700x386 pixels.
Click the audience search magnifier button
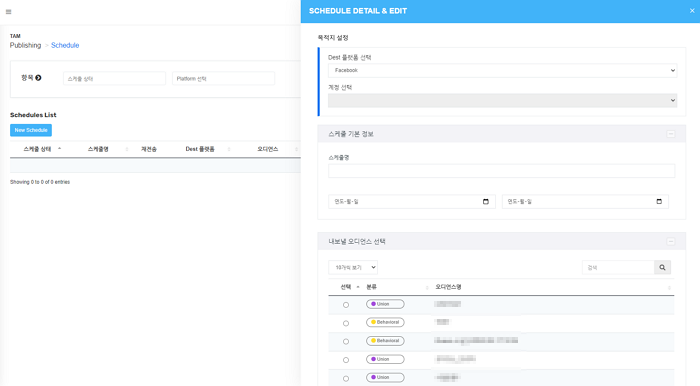[662, 267]
